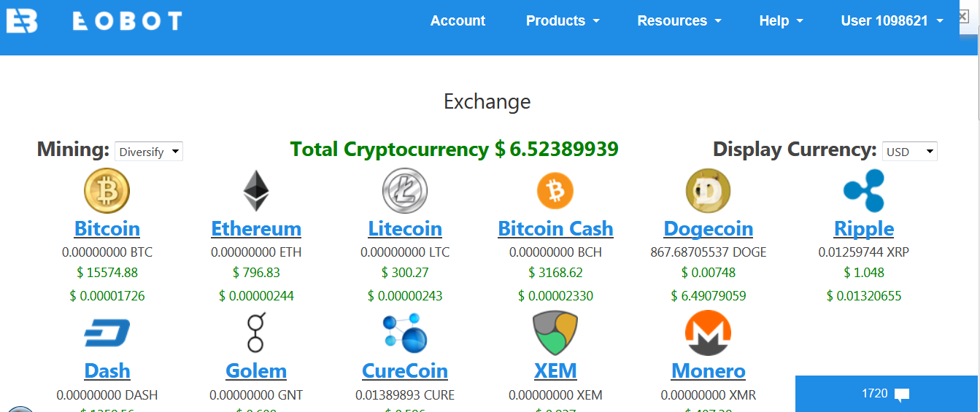Open the Dash link
Viewport: 980px width, 412px height.
(x=107, y=371)
